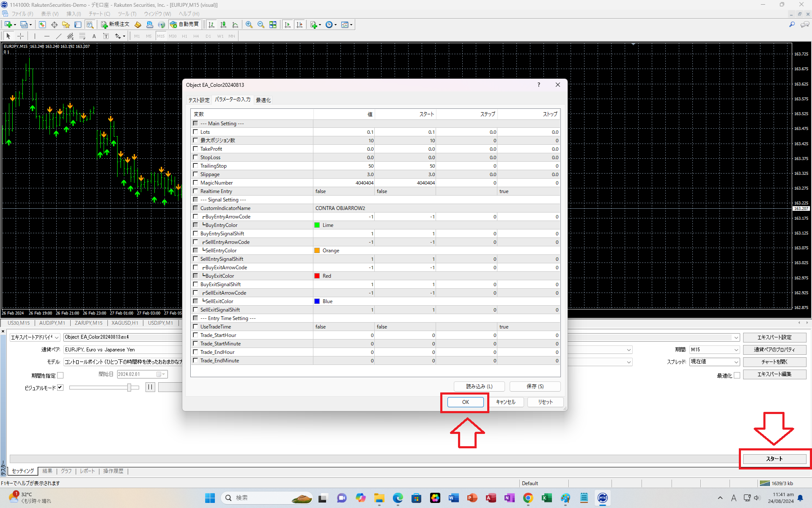This screenshot has width=812, height=508.
Task: Toggle the 自動売買 auto trading button
Action: [x=184, y=25]
